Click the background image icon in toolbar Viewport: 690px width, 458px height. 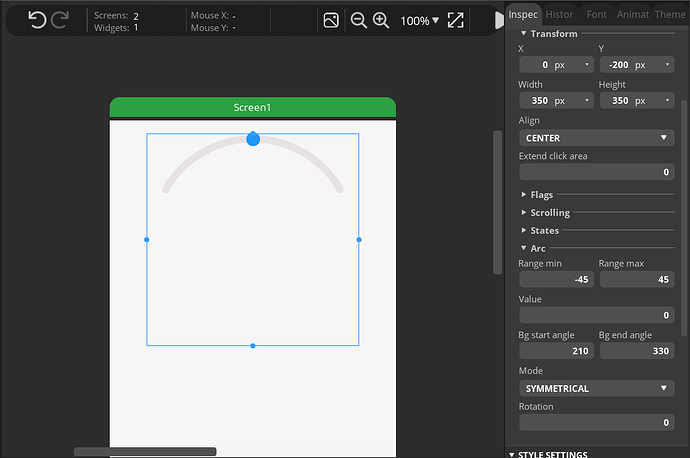331,20
